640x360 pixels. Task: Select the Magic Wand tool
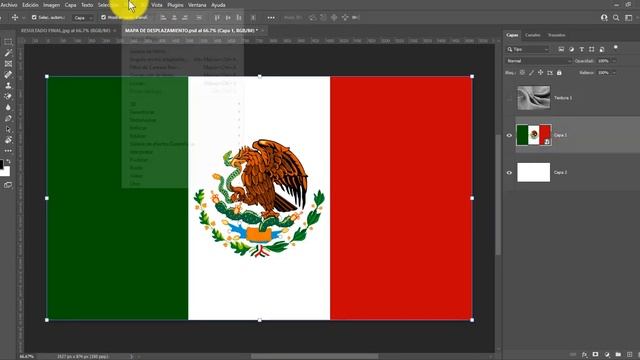[8, 53]
